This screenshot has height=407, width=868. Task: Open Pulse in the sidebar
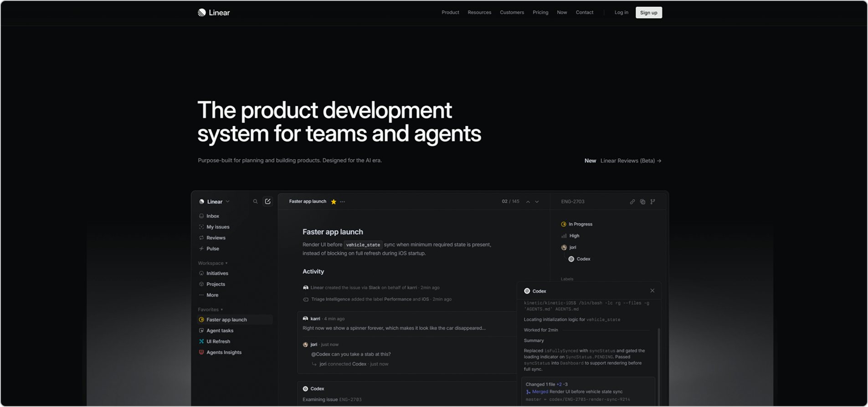(x=213, y=249)
